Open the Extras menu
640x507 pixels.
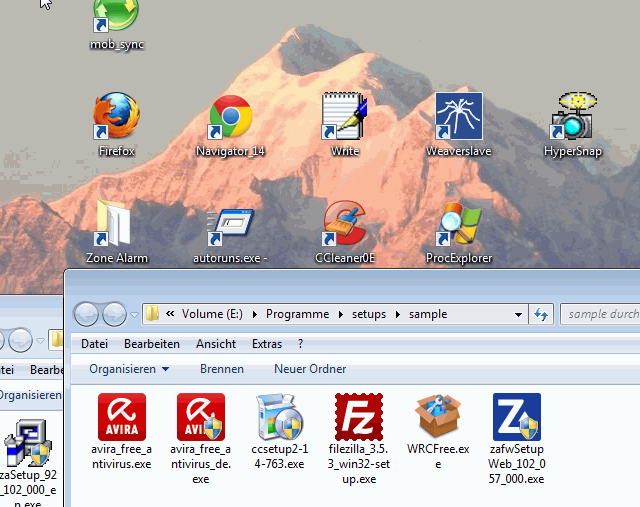click(267, 344)
